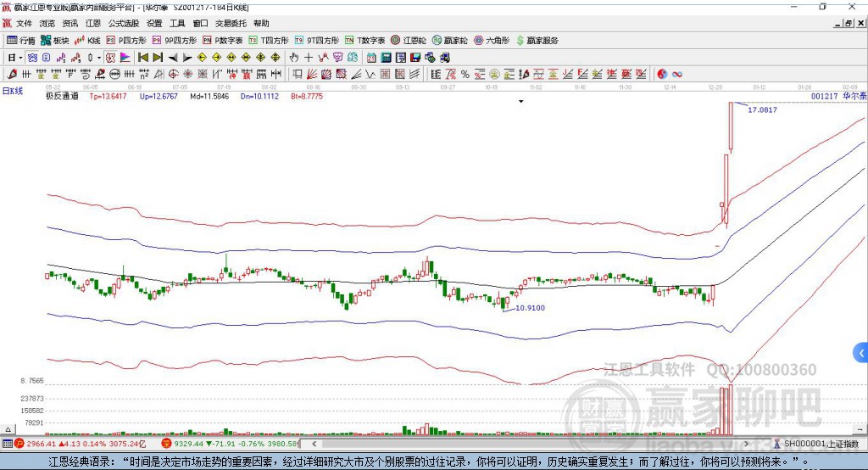Click horizontal scrollbar left arrow
Viewport: 868px width, 470px height.
coord(314,444)
